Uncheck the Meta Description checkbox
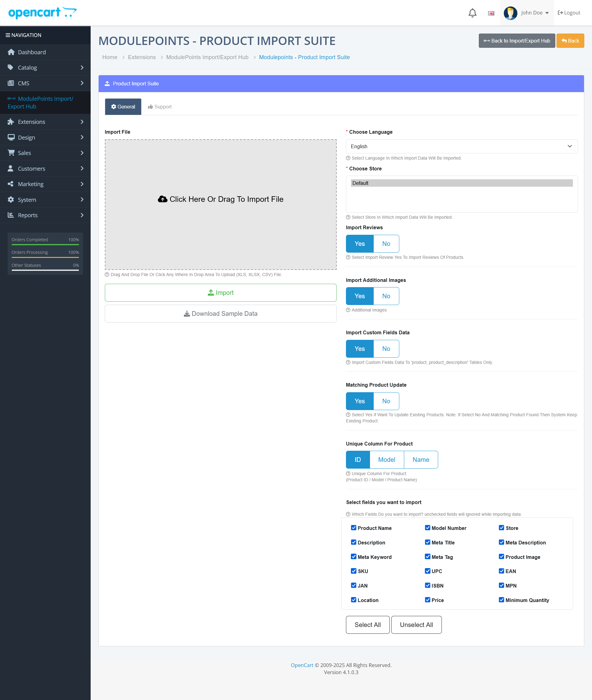Viewport: 592px width, 700px height. 501,542
